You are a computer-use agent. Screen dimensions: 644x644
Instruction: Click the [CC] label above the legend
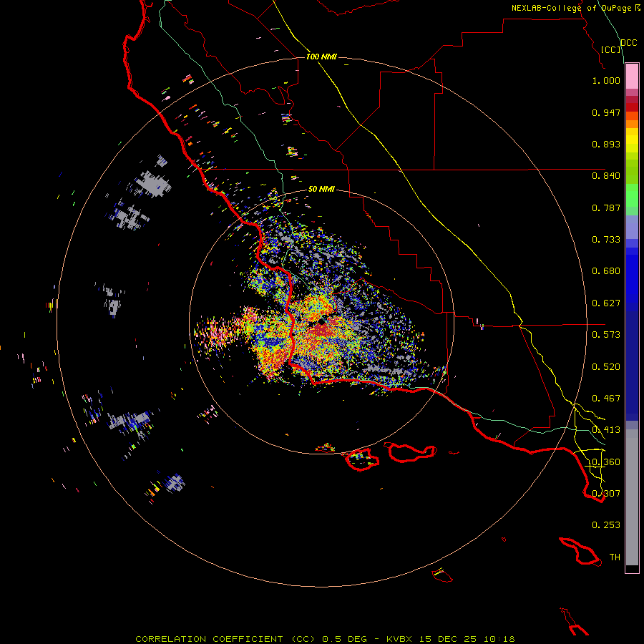coord(611,49)
